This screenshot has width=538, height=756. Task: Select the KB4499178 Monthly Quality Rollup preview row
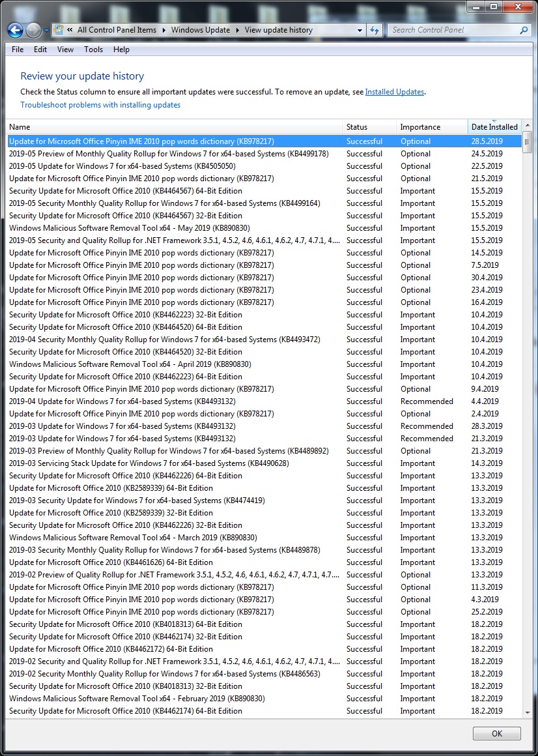pos(264,154)
